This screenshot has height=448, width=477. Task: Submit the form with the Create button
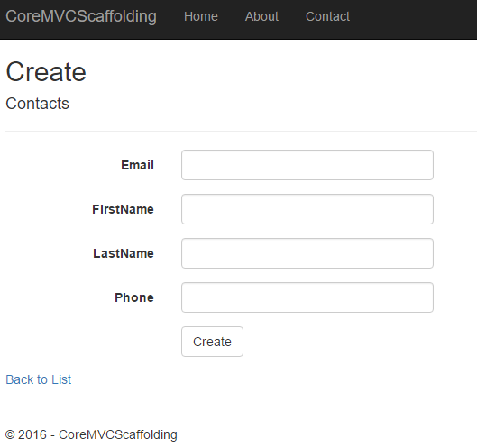(x=212, y=342)
